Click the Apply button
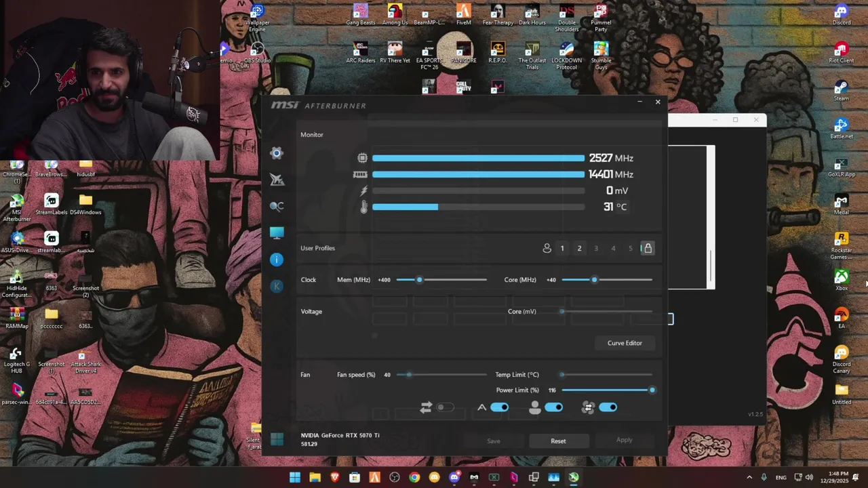868x488 pixels. pyautogui.click(x=624, y=440)
